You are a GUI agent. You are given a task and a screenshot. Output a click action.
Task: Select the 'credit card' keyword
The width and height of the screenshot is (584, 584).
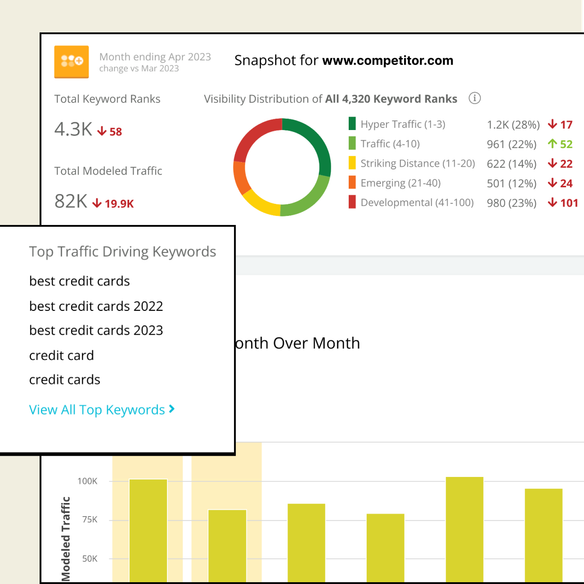point(61,355)
